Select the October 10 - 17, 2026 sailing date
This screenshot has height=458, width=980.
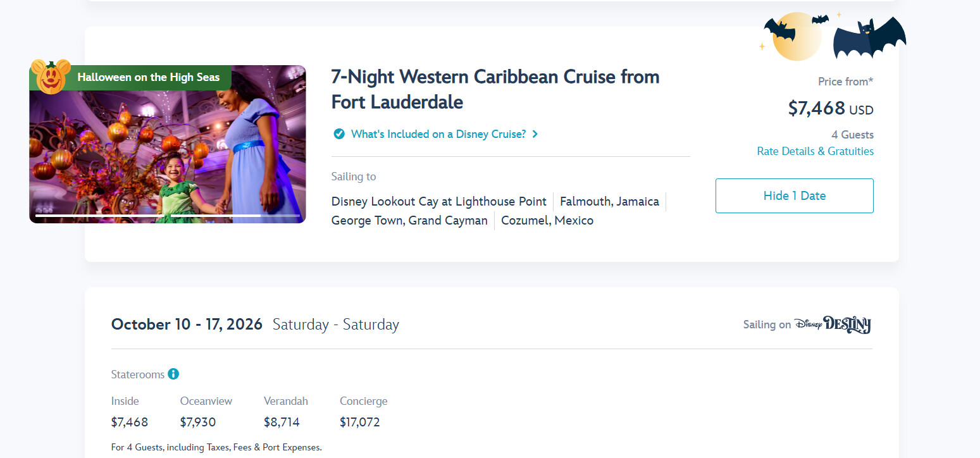pos(187,325)
